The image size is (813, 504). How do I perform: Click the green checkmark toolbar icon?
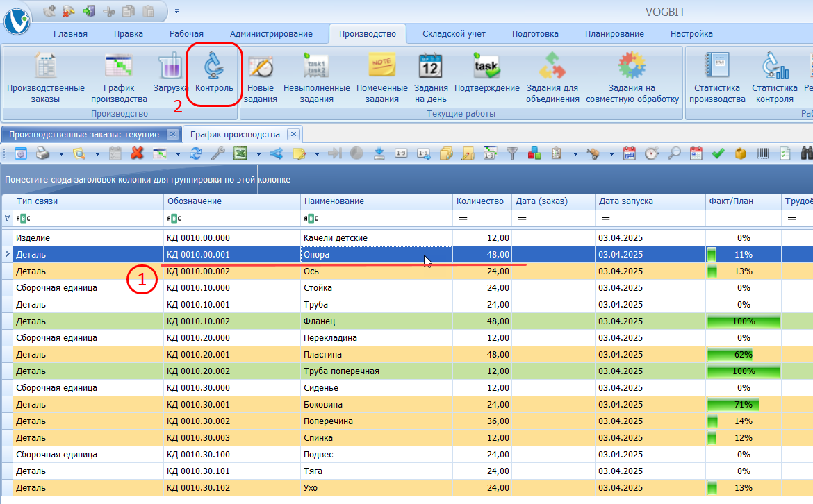point(718,153)
